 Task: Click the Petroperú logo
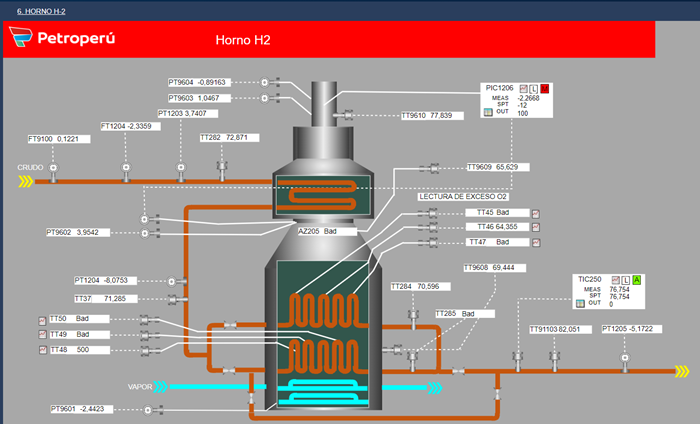pyautogui.click(x=62, y=37)
